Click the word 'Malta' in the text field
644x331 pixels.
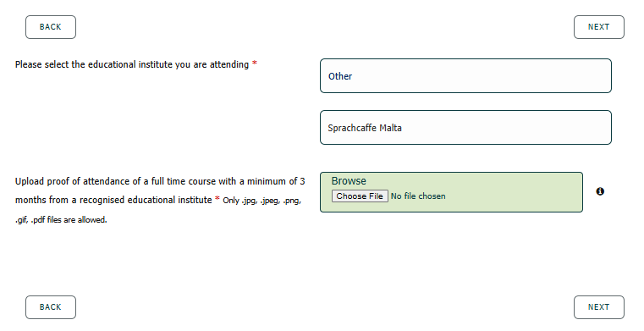390,128
